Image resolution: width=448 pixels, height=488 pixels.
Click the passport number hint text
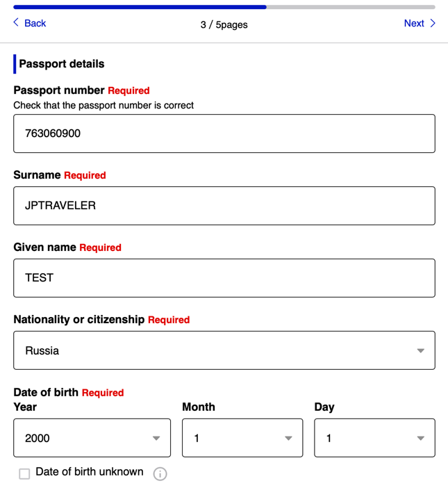point(103,106)
